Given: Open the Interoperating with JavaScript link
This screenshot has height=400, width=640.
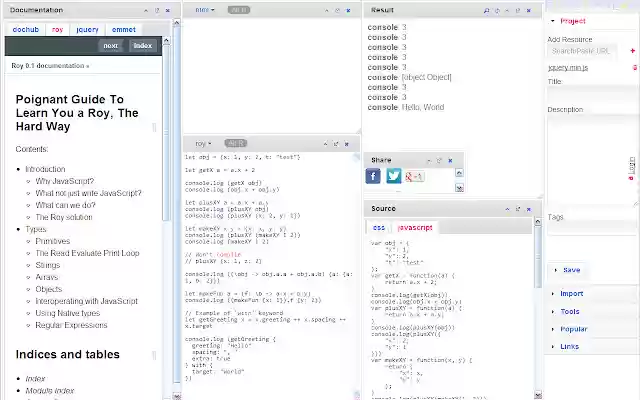Looking at the screenshot, I should 87,301.
